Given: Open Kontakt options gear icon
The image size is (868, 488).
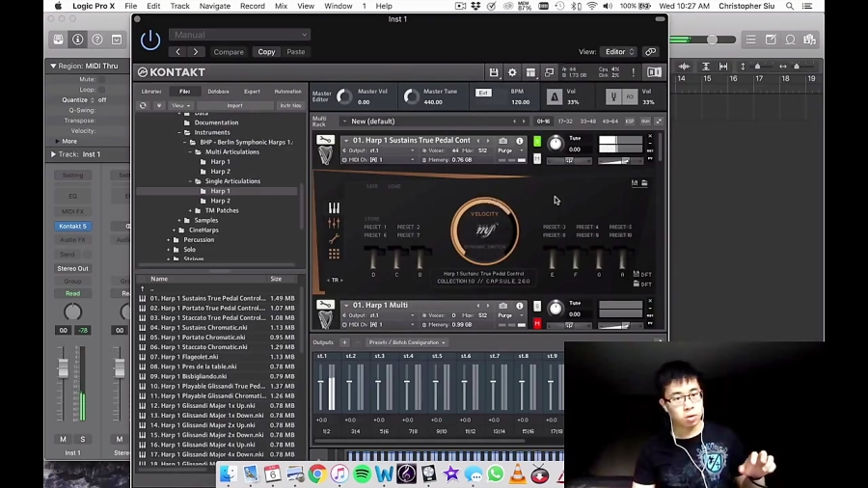Looking at the screenshot, I should tap(512, 72).
